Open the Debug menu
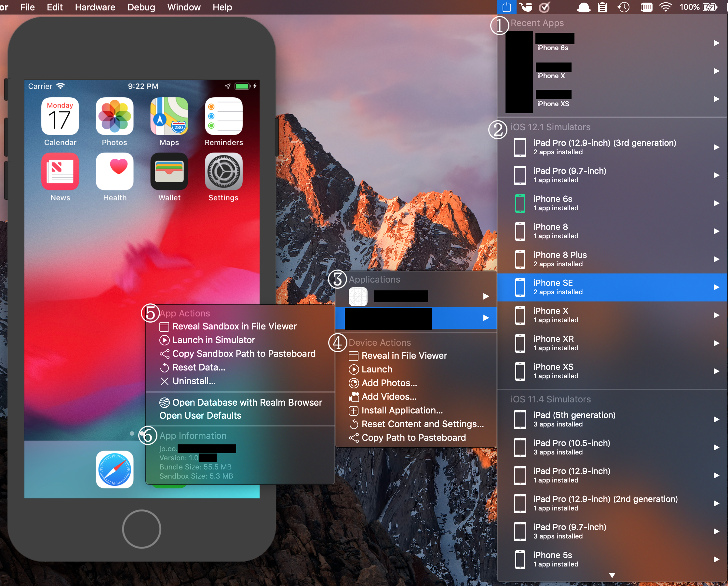The width and height of the screenshot is (728, 586). pos(141,7)
